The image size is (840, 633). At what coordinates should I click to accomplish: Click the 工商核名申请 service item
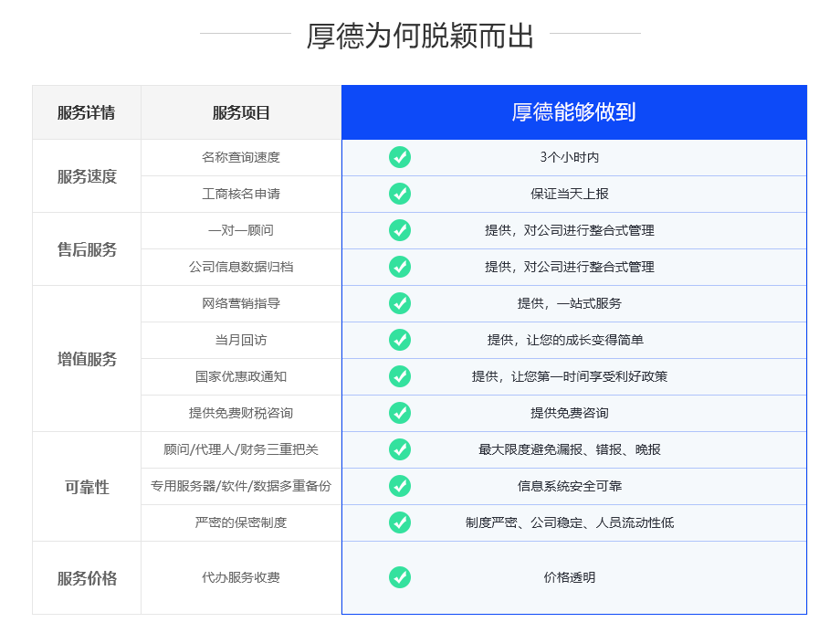pos(241,194)
